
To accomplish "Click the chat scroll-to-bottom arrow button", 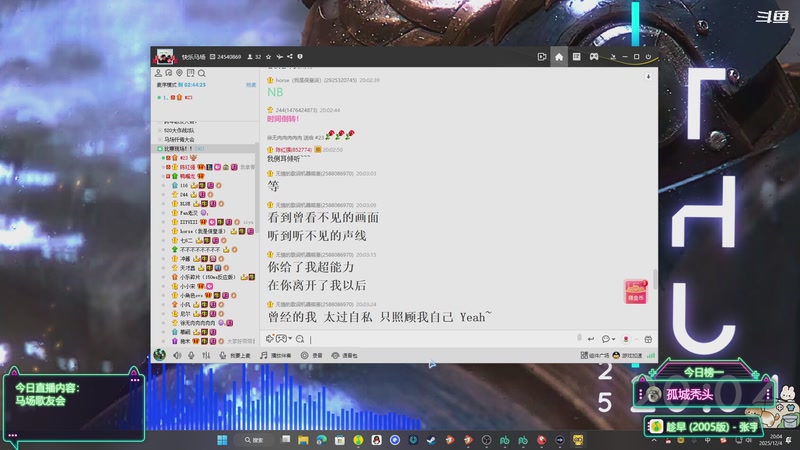I will click(x=648, y=77).
